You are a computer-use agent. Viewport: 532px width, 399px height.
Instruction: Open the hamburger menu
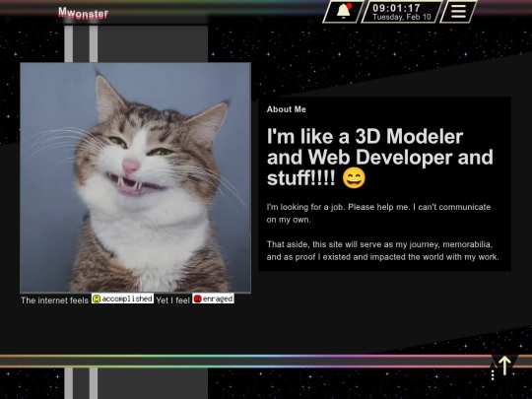[x=458, y=12]
